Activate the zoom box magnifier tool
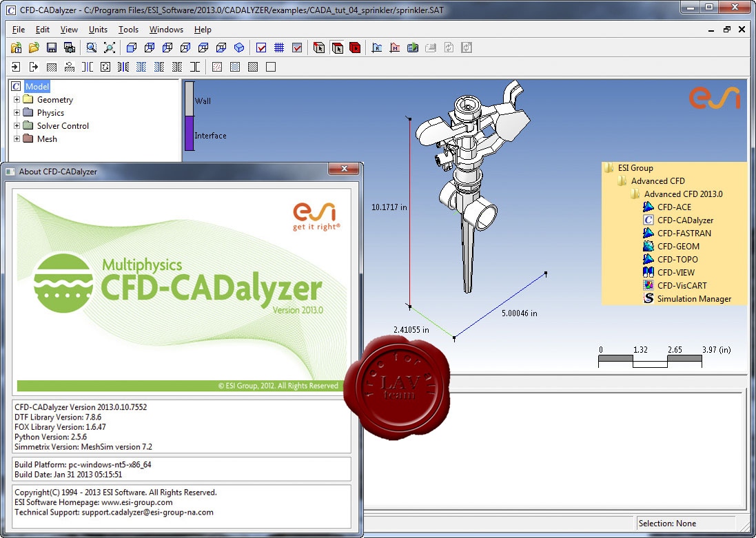The height and width of the screenshot is (538, 756). click(x=92, y=48)
